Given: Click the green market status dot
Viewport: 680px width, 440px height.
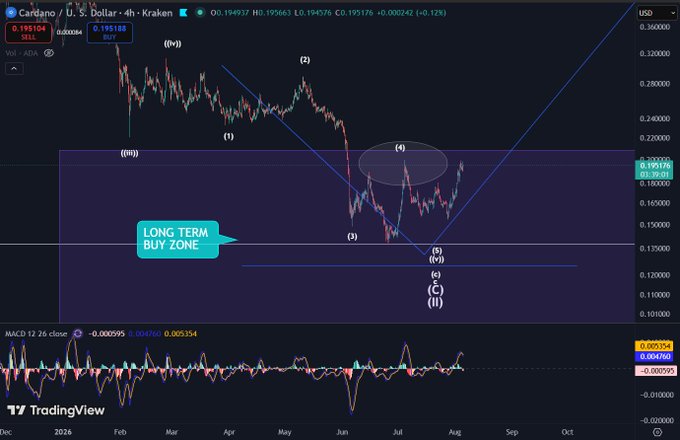Looking at the screenshot, I should point(200,13).
